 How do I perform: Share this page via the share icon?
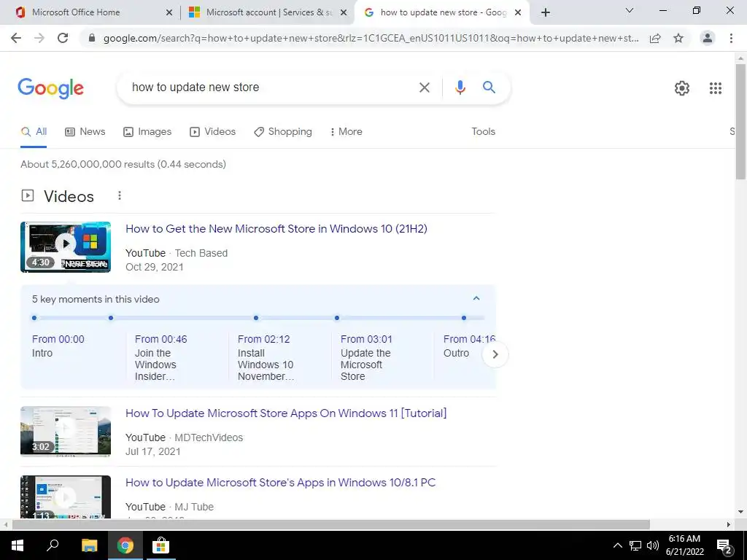coord(655,38)
